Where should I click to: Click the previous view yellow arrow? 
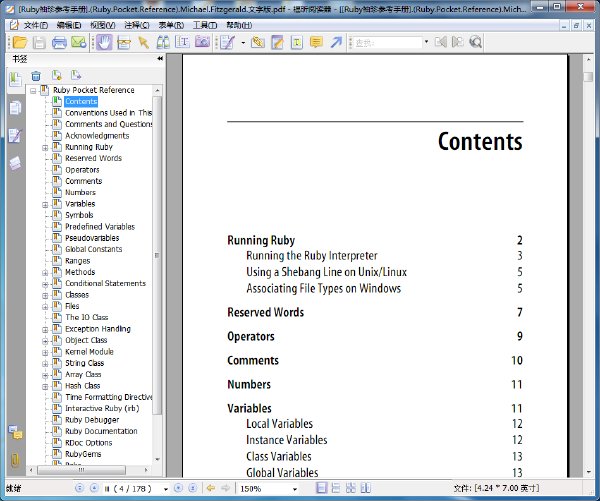[210, 488]
